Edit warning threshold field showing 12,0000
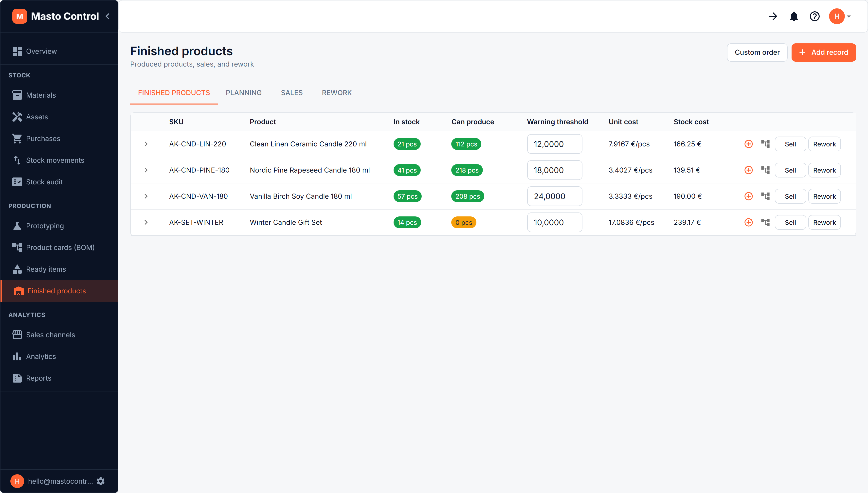 (x=554, y=144)
